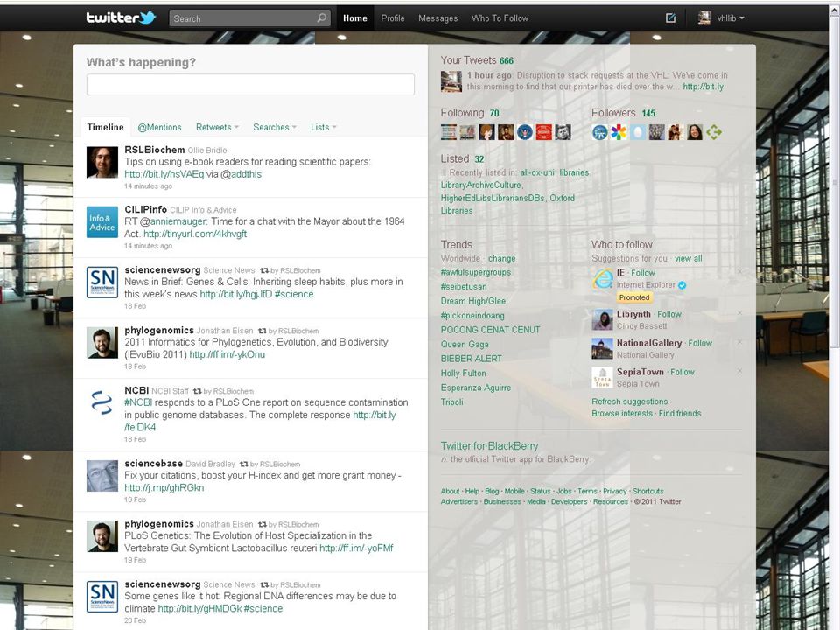Click the #science hashtag in sleep habits tweet
The height and width of the screenshot is (630, 840).
pos(294,295)
